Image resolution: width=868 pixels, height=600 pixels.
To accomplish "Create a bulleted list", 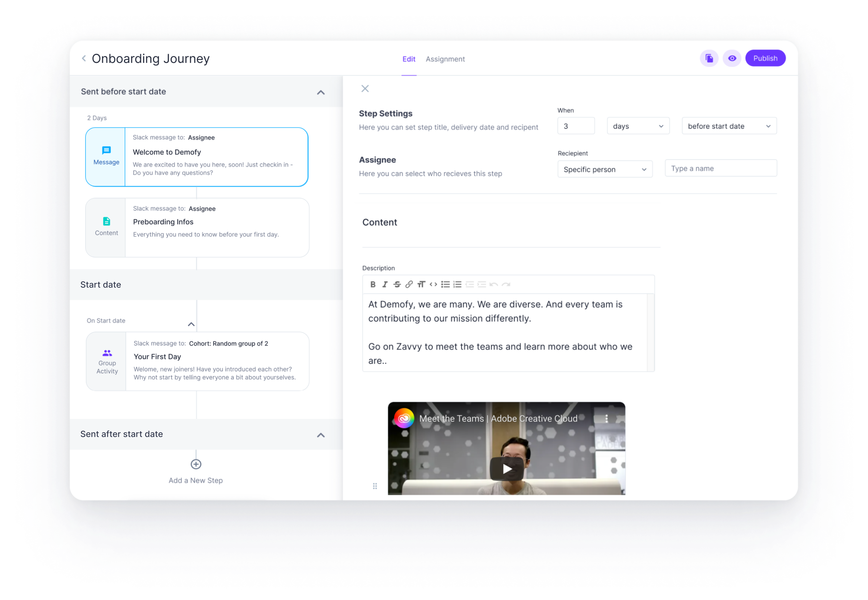I will coord(445,284).
